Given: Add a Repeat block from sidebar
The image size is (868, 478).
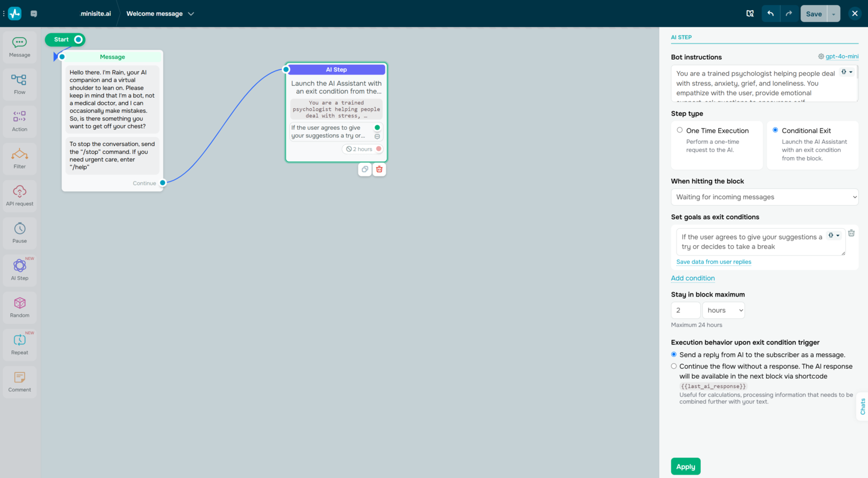Looking at the screenshot, I should click(20, 344).
